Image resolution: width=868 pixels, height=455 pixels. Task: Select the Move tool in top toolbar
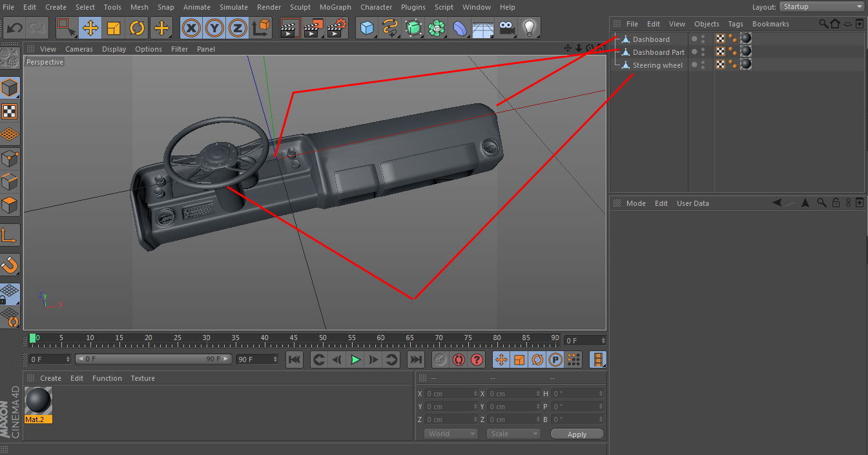click(x=90, y=28)
